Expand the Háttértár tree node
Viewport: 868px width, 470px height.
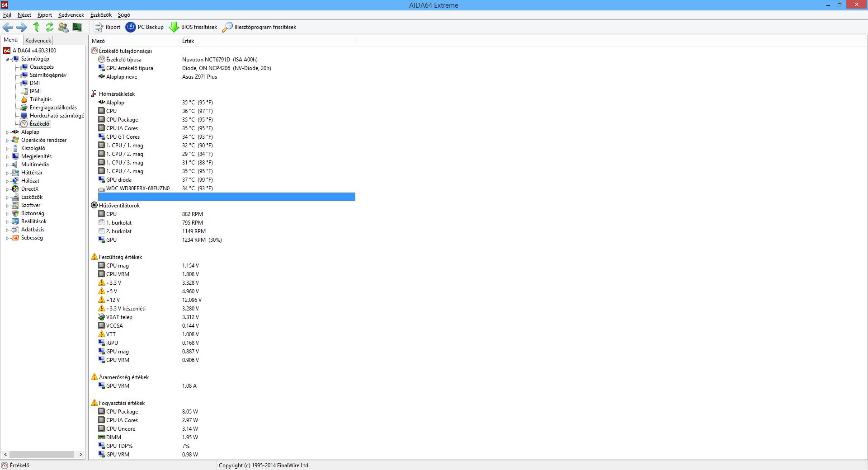pyautogui.click(x=8, y=173)
